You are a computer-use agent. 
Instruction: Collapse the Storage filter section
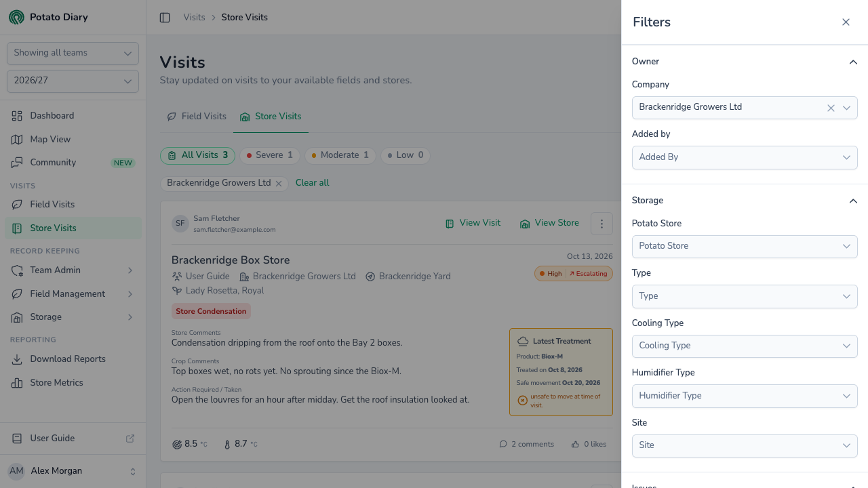[853, 201]
